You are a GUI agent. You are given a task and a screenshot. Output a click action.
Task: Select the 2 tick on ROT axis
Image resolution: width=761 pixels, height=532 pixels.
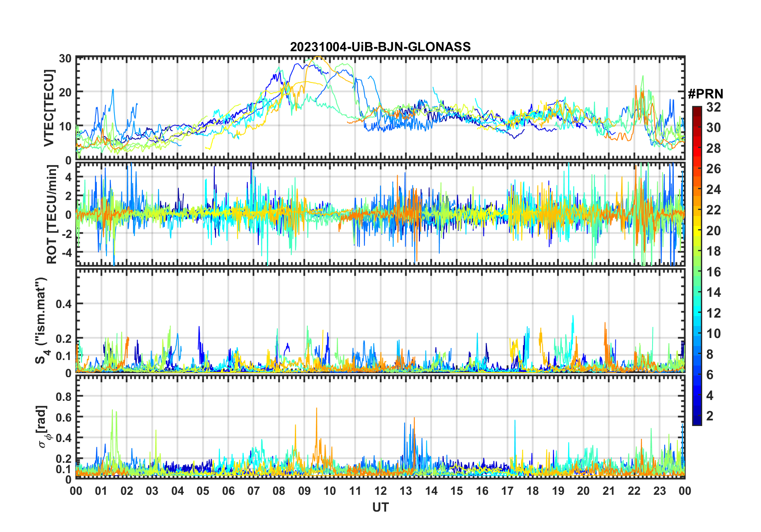68,196
